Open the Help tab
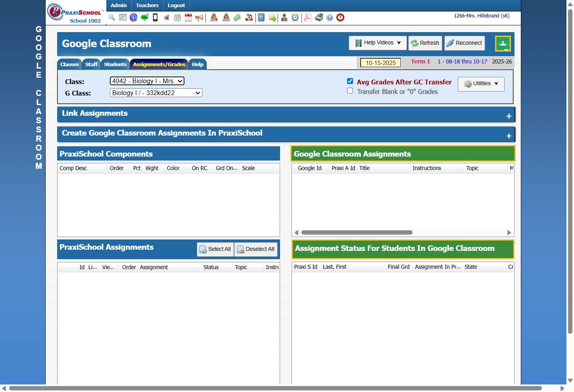The height and width of the screenshot is (392, 574). coord(198,65)
